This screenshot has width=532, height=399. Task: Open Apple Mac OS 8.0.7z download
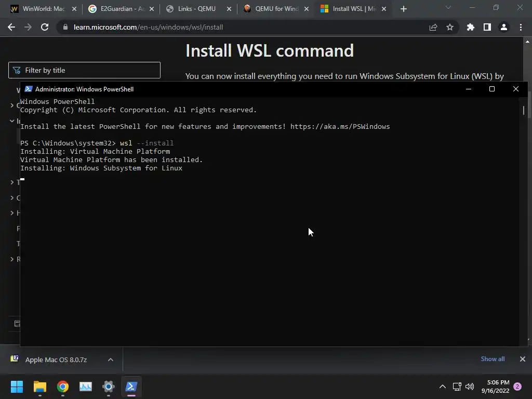56,360
